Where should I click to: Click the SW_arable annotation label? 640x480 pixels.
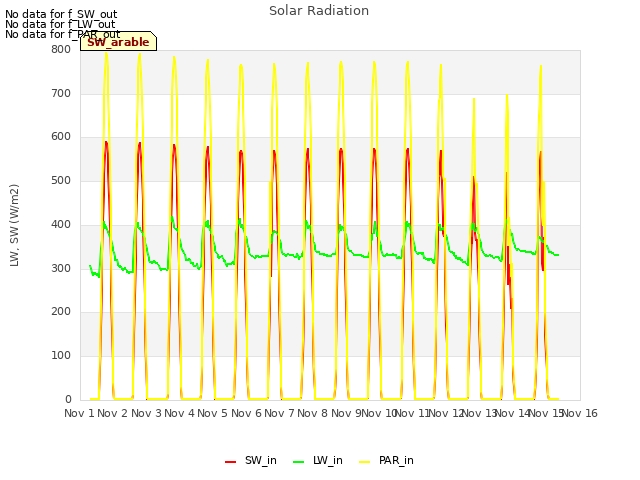click(x=118, y=42)
